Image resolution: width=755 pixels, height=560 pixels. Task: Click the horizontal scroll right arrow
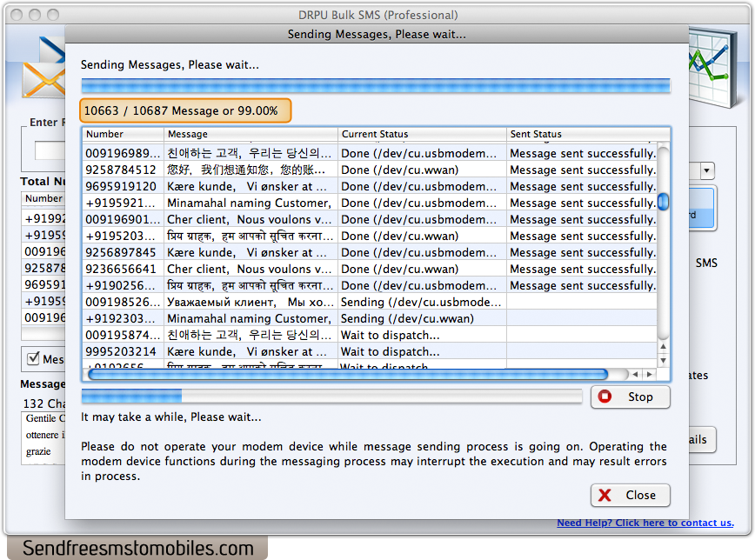649,374
